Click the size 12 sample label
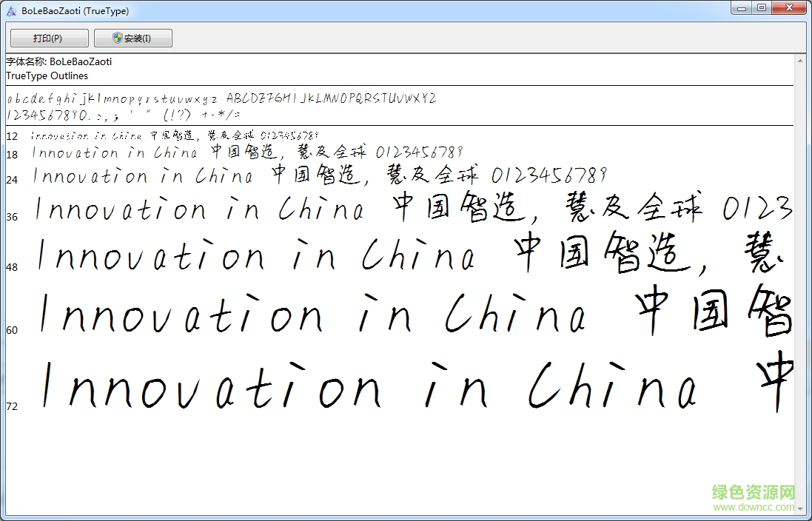 click(12, 136)
